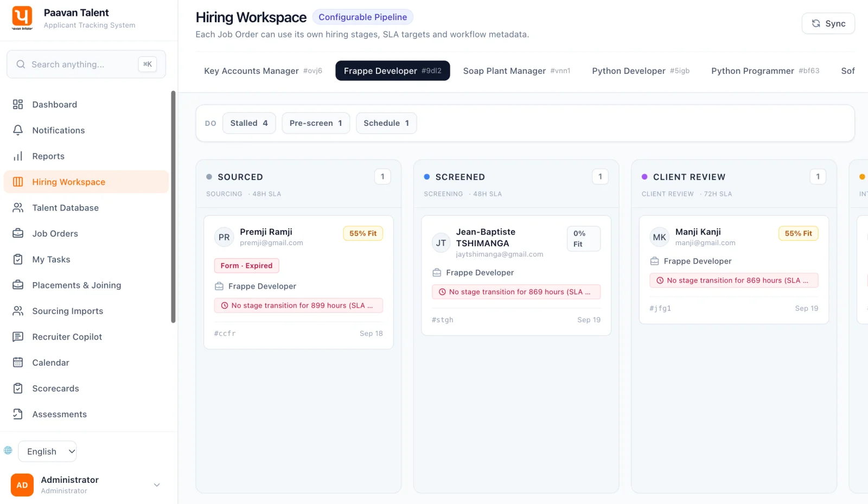This screenshot has width=868, height=504.
Task: Click the AD administrator avatar
Action: pos(22,485)
